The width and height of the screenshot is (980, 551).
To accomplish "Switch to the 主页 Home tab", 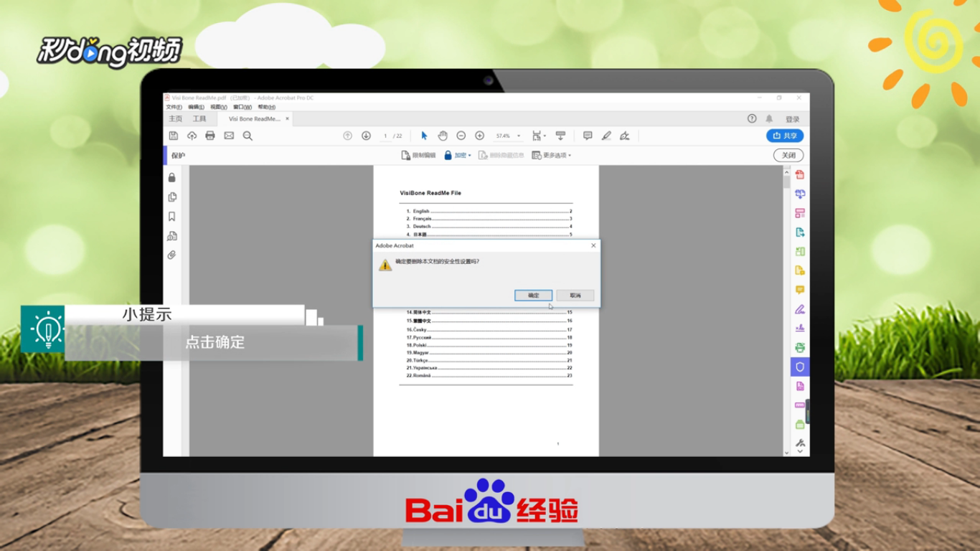I will pos(175,118).
